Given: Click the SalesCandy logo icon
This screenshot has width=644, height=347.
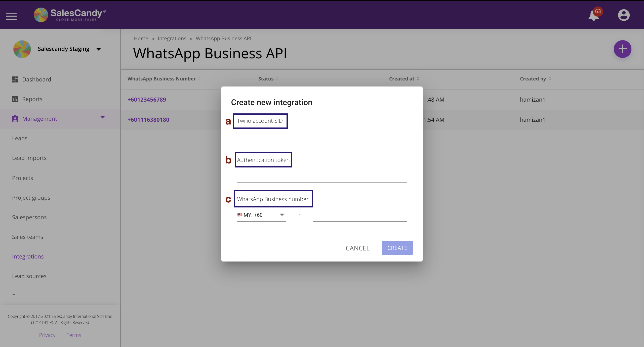Looking at the screenshot, I should 41,15.
